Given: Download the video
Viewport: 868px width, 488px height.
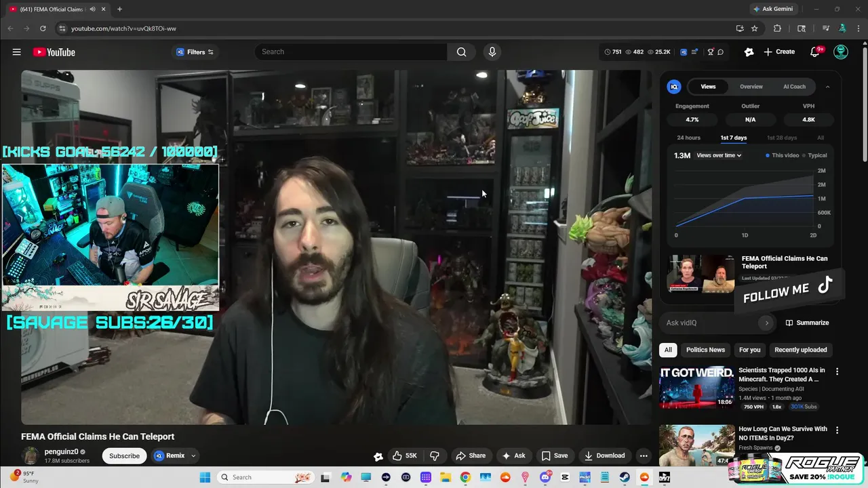Looking at the screenshot, I should tap(604, 455).
